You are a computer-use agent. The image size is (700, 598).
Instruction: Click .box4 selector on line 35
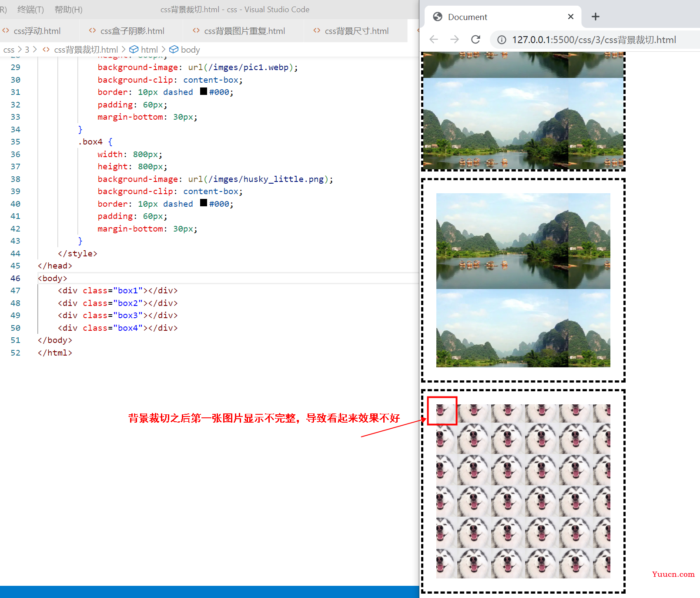90,142
